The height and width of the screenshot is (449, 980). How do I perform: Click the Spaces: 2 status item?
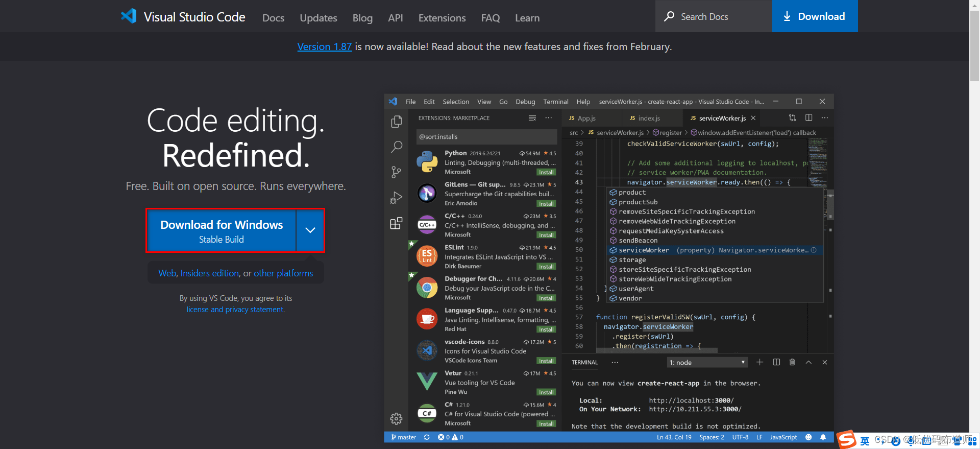click(x=712, y=437)
